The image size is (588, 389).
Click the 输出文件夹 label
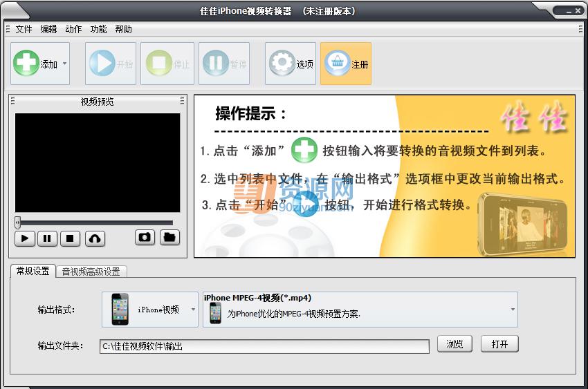click(60, 345)
